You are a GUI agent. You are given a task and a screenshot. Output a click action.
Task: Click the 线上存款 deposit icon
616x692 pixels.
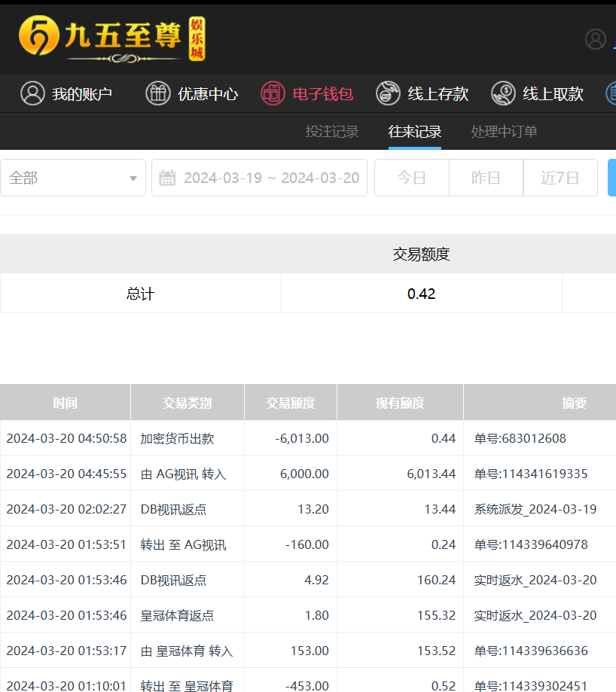388,93
